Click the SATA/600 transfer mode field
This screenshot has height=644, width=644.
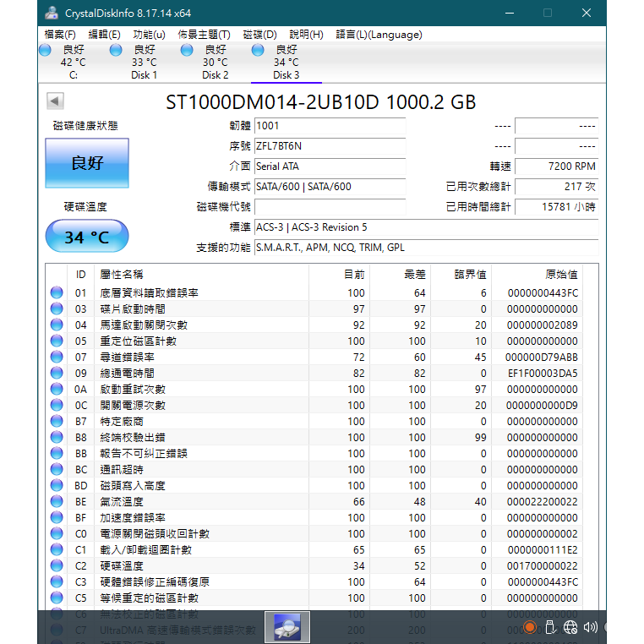pyautogui.click(x=330, y=187)
